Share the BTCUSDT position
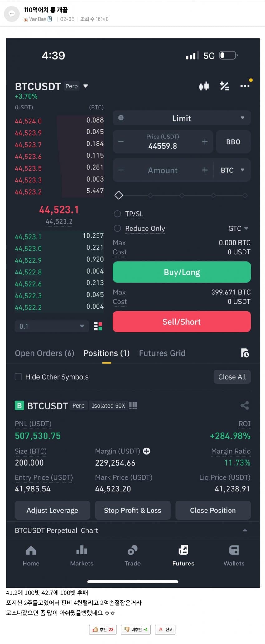 point(245,405)
